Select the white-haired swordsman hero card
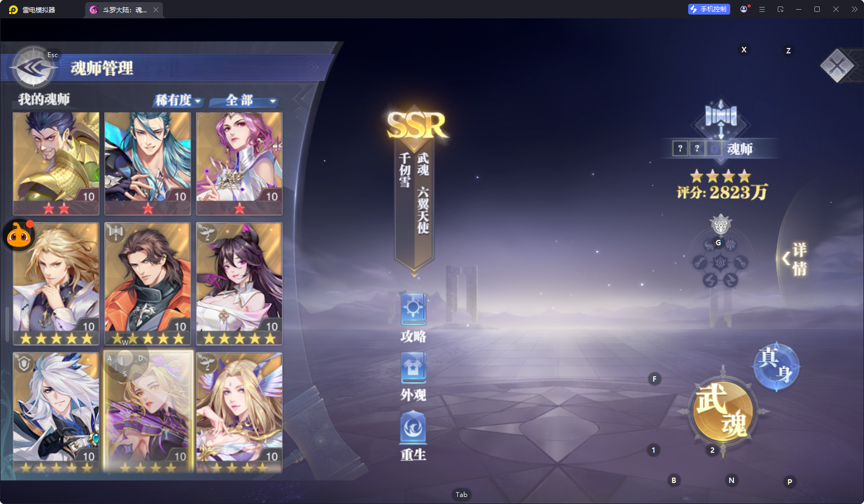 tap(56, 413)
